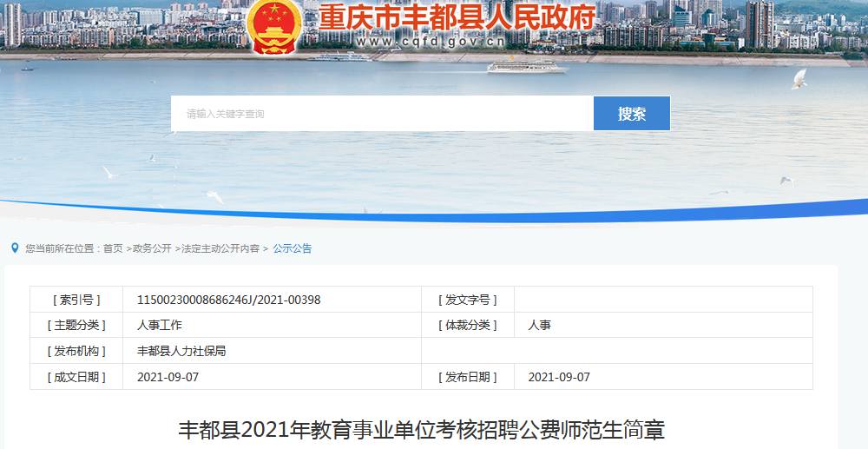Image resolution: width=868 pixels, height=449 pixels.
Task: Click the 发布日期 label cell
Action: 468,377
